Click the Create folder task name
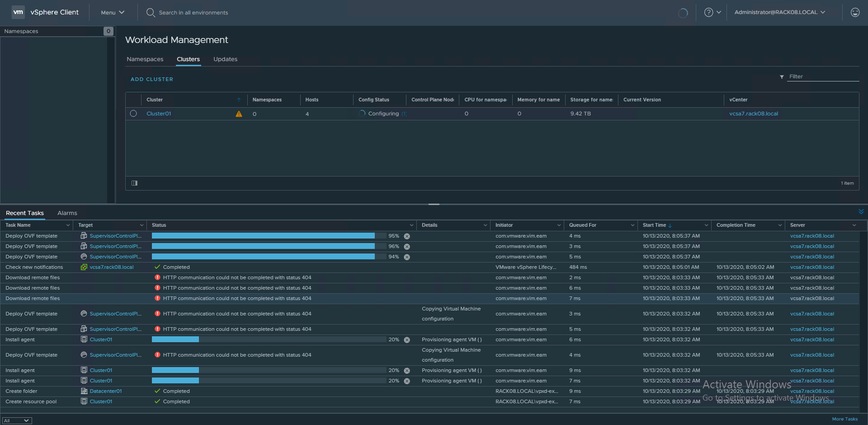The image size is (868, 425). coord(21,391)
